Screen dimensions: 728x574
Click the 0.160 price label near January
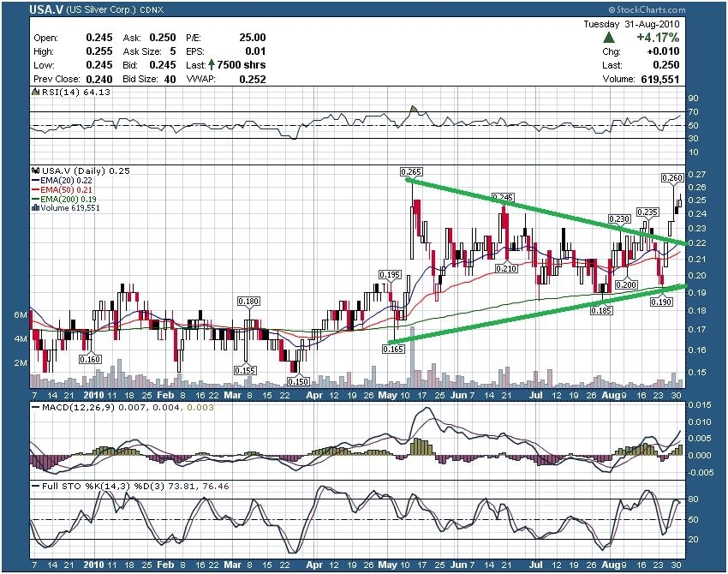click(x=90, y=359)
